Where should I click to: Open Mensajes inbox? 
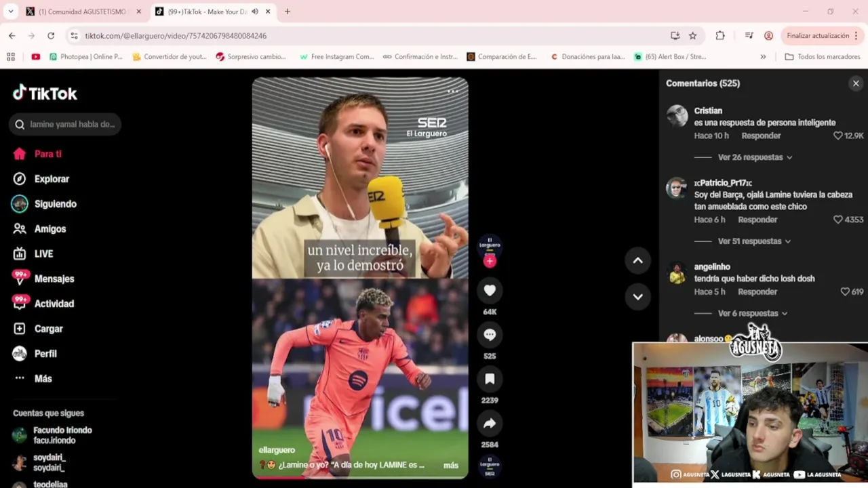click(x=43, y=279)
